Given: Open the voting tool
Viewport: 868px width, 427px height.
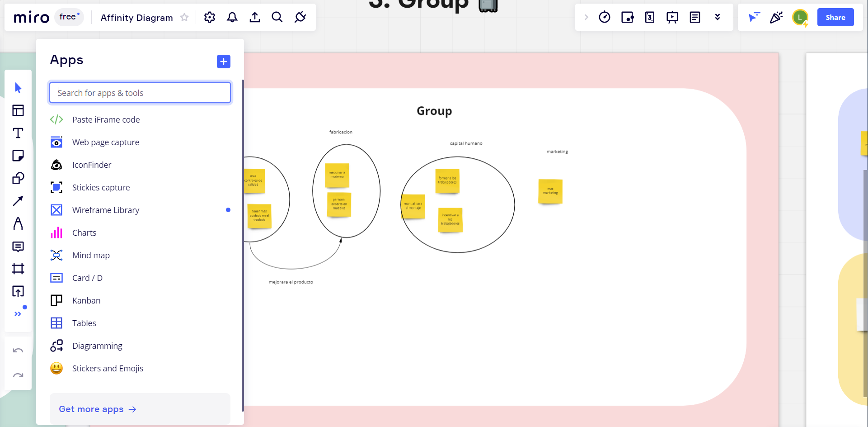Looking at the screenshot, I should 627,17.
